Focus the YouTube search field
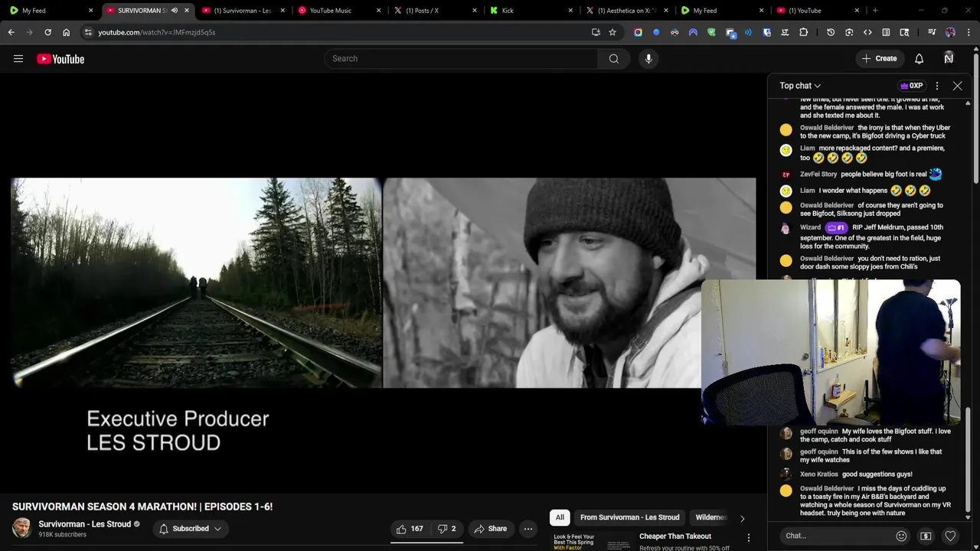The width and height of the screenshot is (980, 551). [462, 59]
